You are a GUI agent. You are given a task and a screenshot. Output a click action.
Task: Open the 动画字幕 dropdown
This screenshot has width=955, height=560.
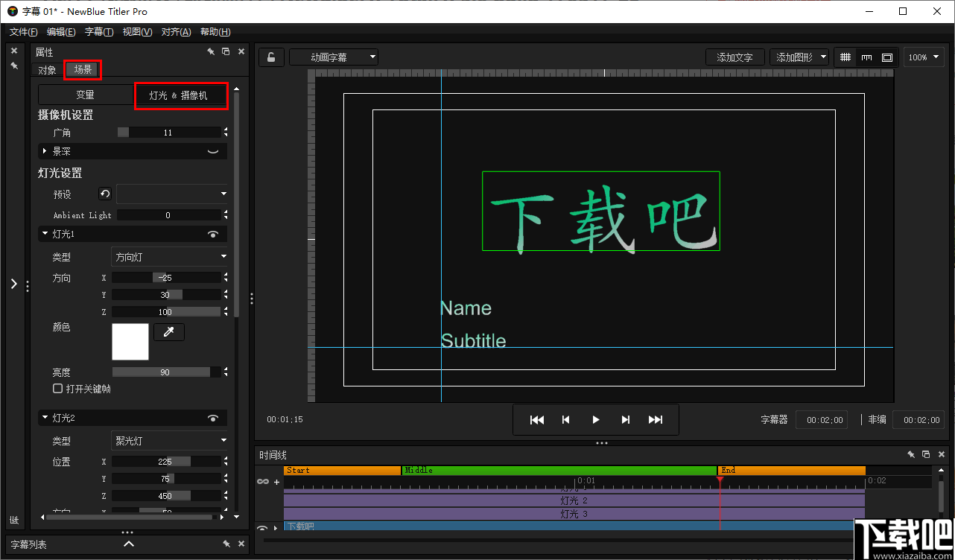[x=333, y=57]
